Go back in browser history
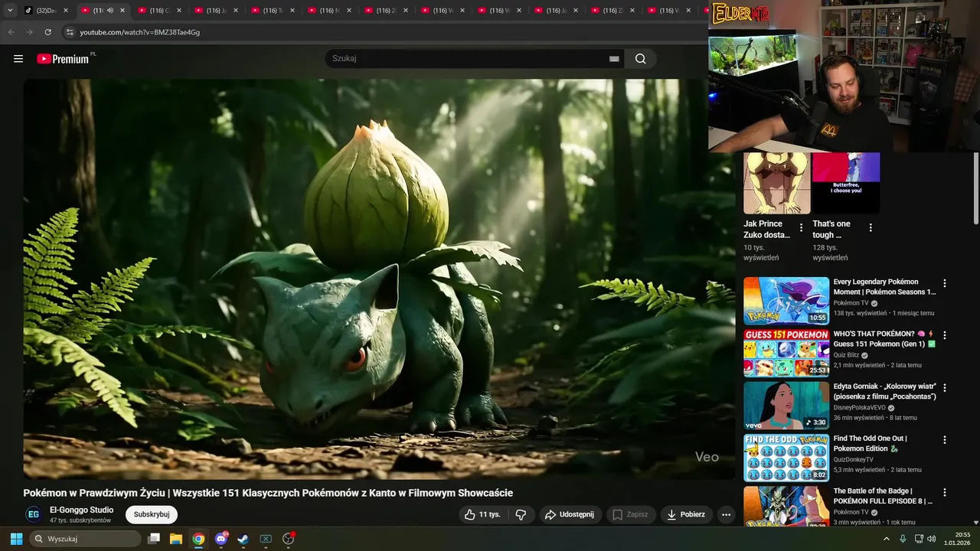Viewport: 980px width, 551px height. (x=11, y=32)
